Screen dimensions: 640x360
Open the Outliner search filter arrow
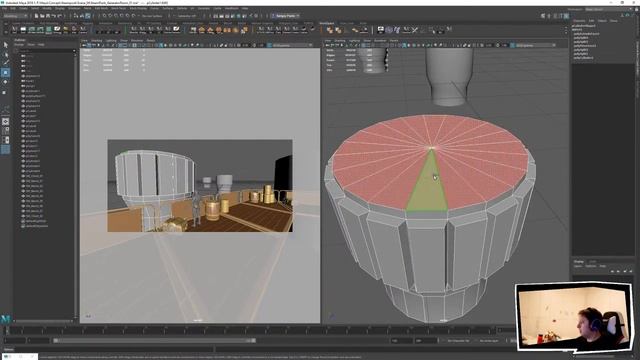pyautogui.click(x=74, y=51)
